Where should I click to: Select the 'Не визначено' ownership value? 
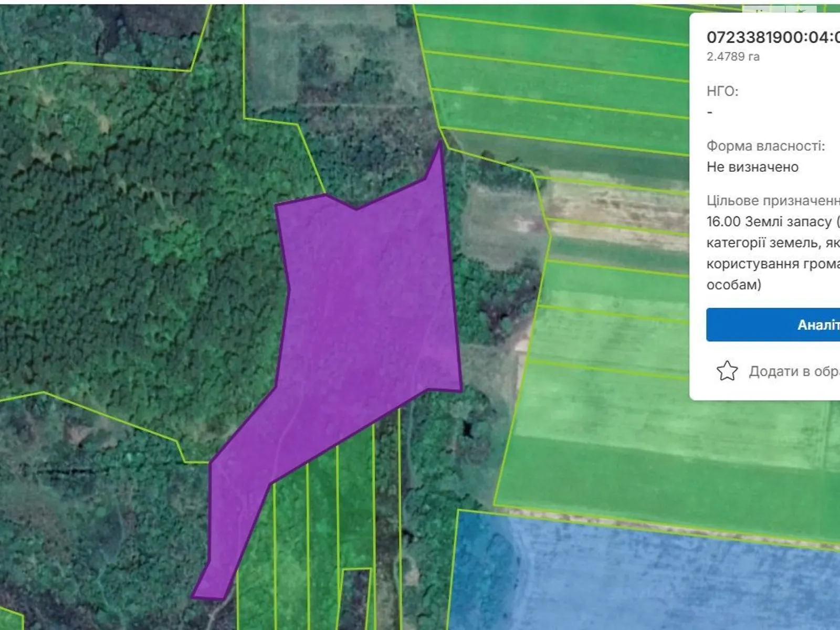click(752, 167)
